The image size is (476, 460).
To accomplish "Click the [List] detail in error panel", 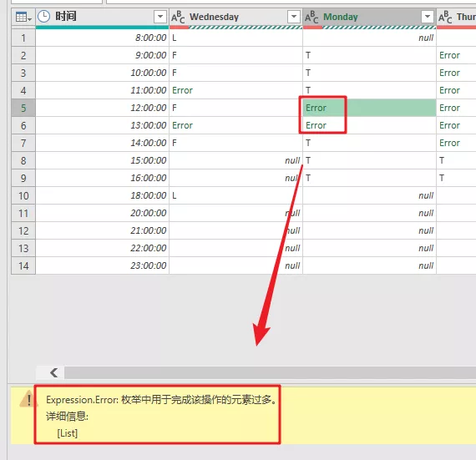I will click(x=68, y=433).
